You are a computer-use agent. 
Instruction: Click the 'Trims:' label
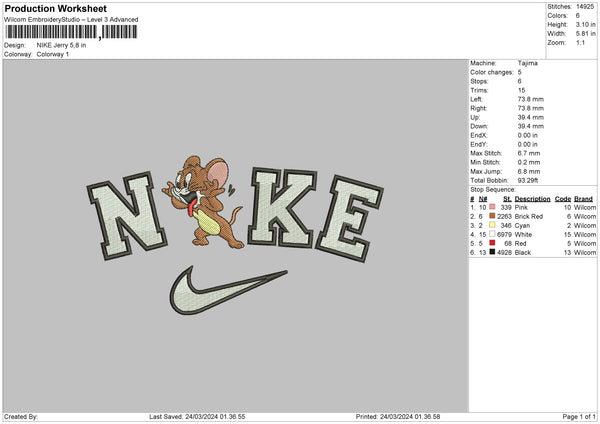tap(479, 90)
